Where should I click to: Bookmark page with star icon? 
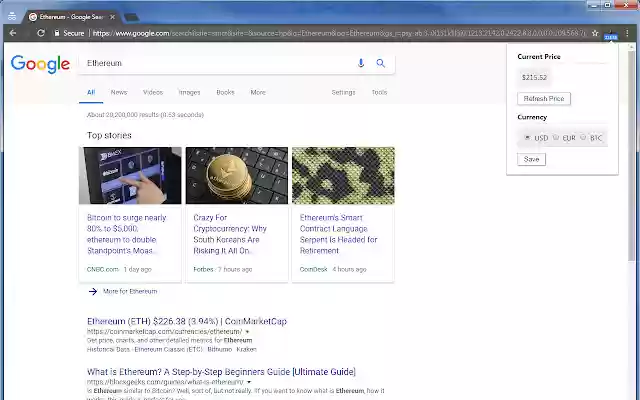point(595,33)
